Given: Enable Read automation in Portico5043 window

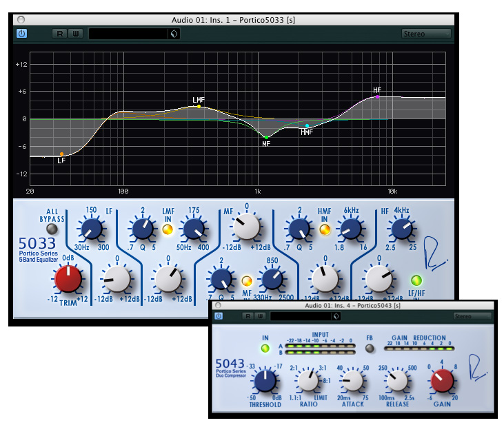Looking at the screenshot, I should coord(248,316).
